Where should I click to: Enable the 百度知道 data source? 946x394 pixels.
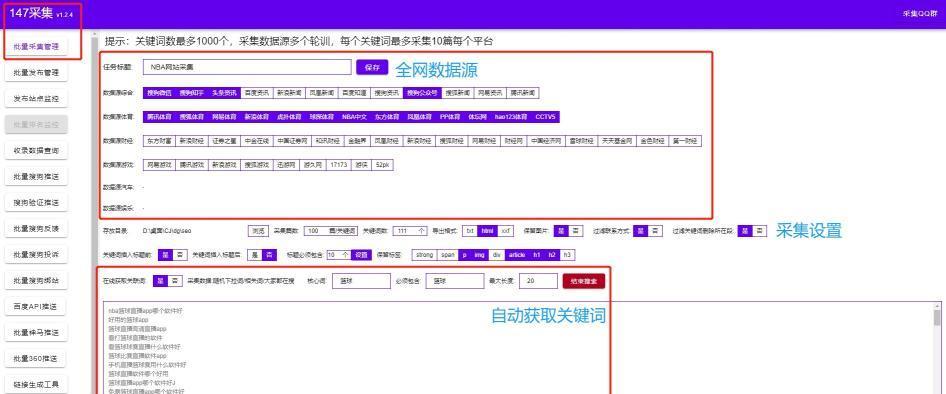(354, 93)
